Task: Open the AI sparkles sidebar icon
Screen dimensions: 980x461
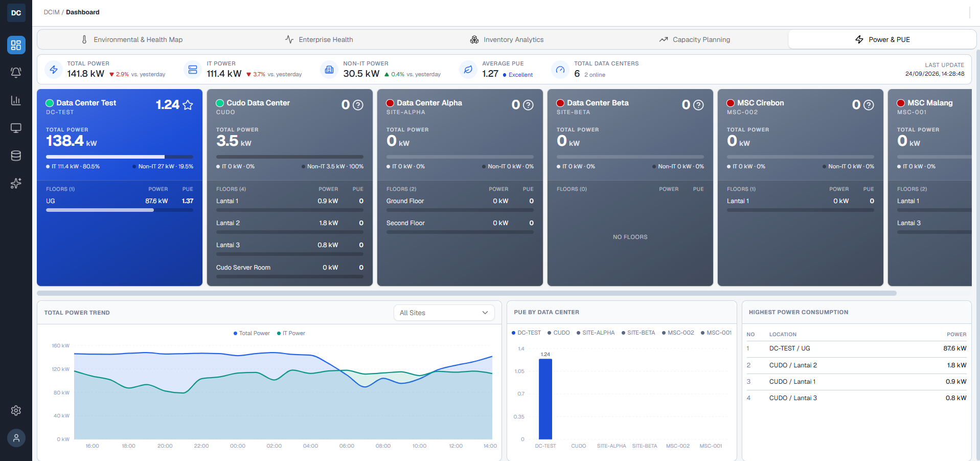Action: [16, 183]
